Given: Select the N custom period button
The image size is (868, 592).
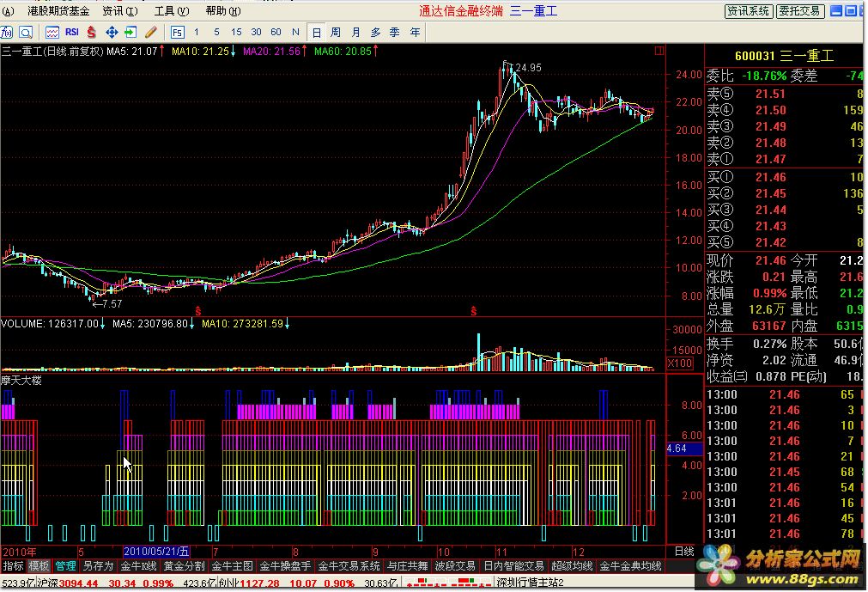Looking at the screenshot, I should pyautogui.click(x=295, y=32).
